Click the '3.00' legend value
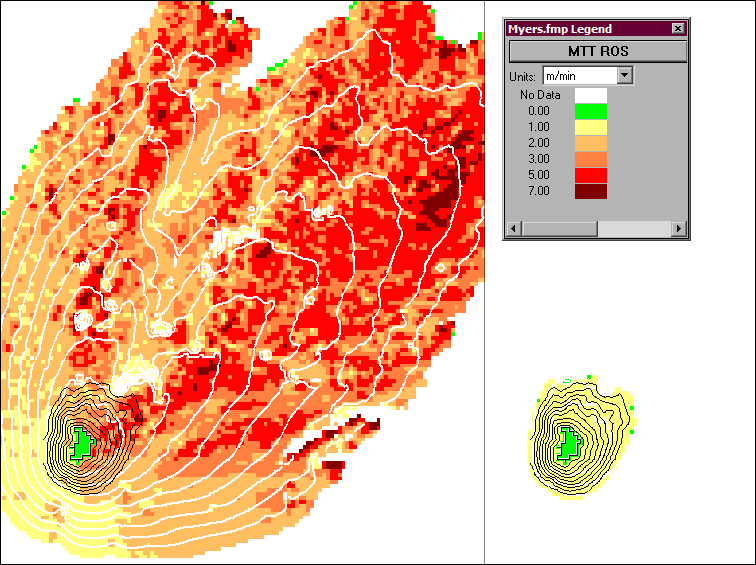The height and width of the screenshot is (565, 756). pyautogui.click(x=539, y=159)
